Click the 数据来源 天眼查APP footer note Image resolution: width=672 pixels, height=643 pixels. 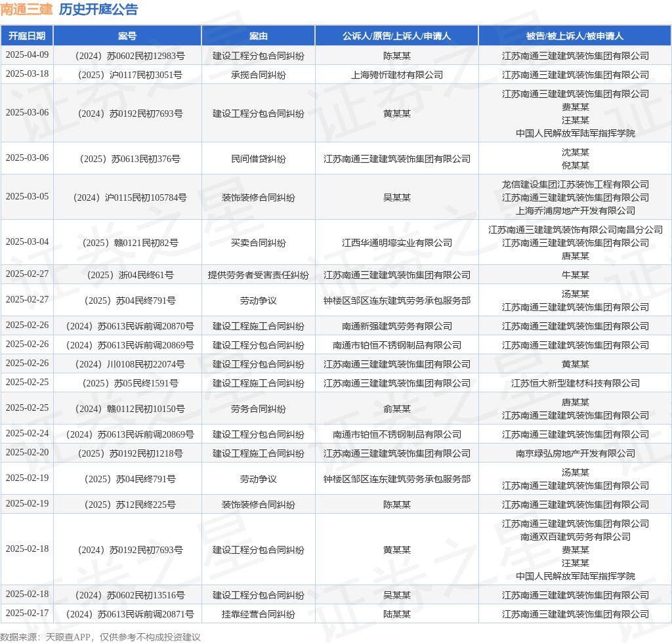tap(100, 637)
